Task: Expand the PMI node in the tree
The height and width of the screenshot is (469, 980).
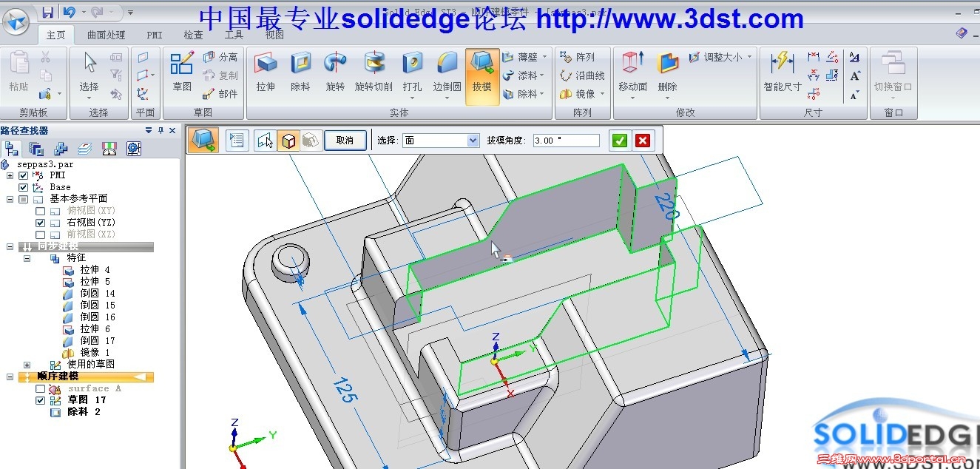Action: [10, 176]
